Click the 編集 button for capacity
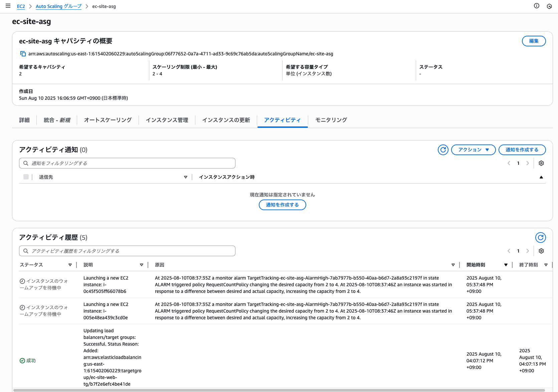 (x=534, y=41)
